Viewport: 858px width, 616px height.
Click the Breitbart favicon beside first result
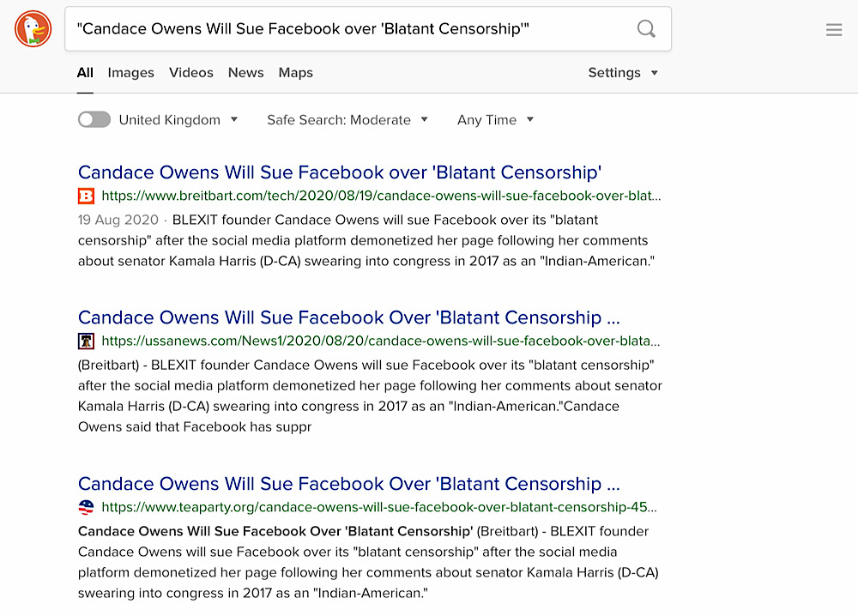pos(86,196)
